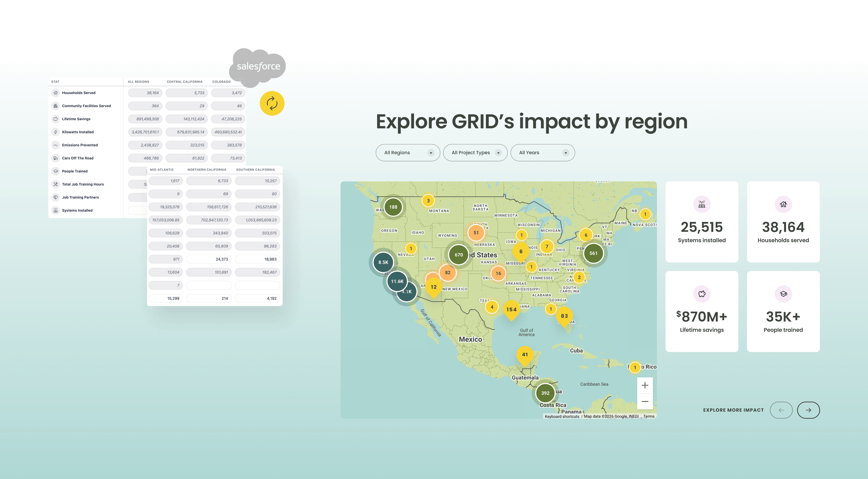Click the solar panel icon on the Systems installed card

click(x=702, y=204)
